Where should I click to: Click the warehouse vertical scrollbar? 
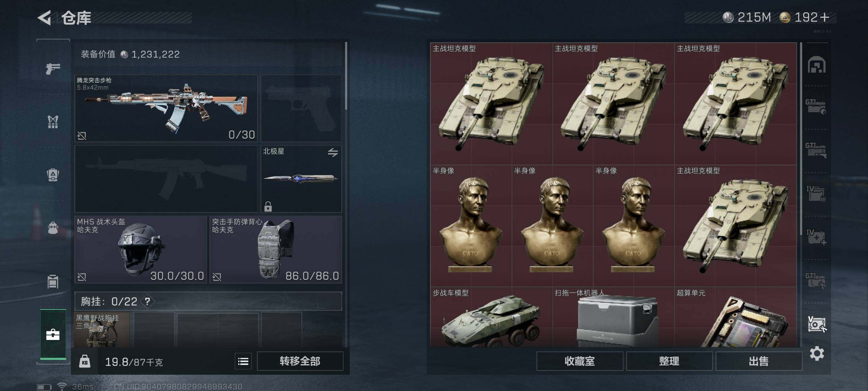[801, 134]
